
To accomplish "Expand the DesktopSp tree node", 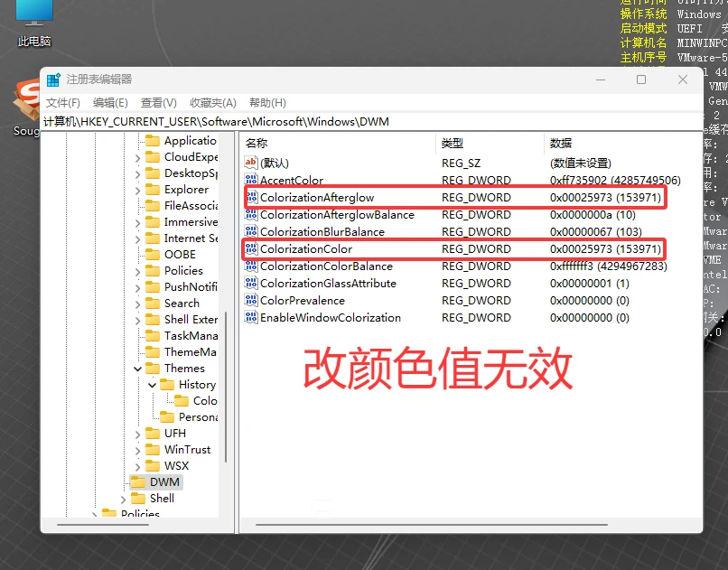I will 137,174.
